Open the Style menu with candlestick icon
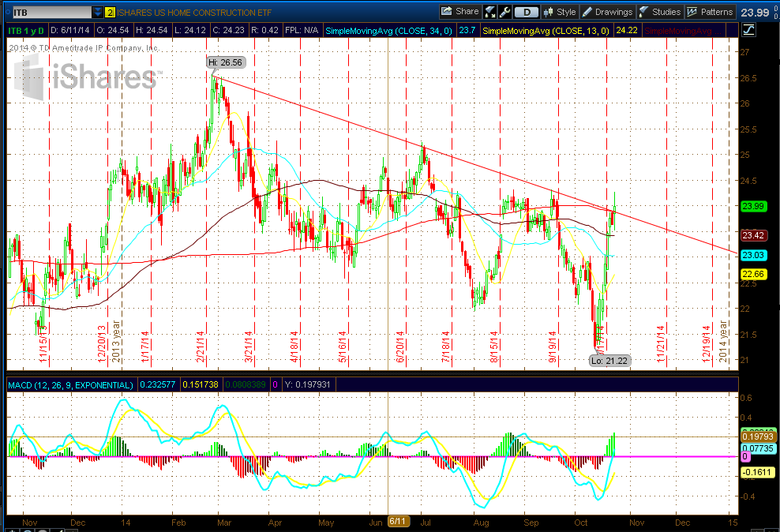Viewport: 780px width, 532px height. coord(560,11)
